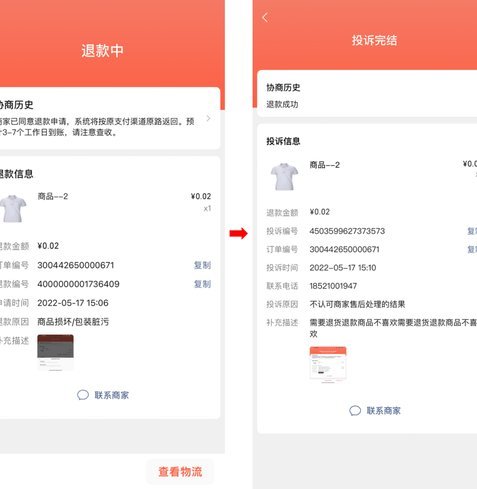Image resolution: width=477 pixels, height=489 pixels.
Task: Click complaint reason 不认可商家售后处理的结果
Action: pyautogui.click(x=357, y=304)
